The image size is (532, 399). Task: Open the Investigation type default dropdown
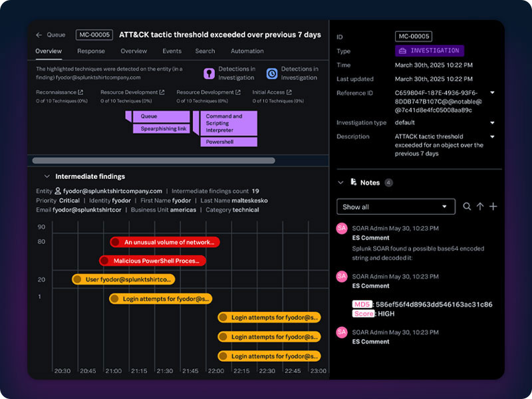[491, 122]
